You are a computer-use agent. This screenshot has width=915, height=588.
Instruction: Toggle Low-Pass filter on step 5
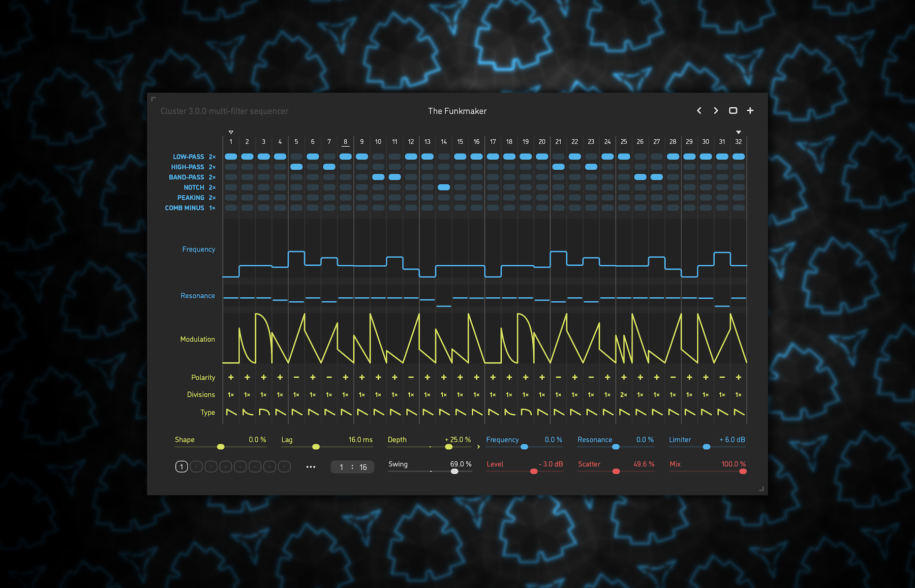296,157
